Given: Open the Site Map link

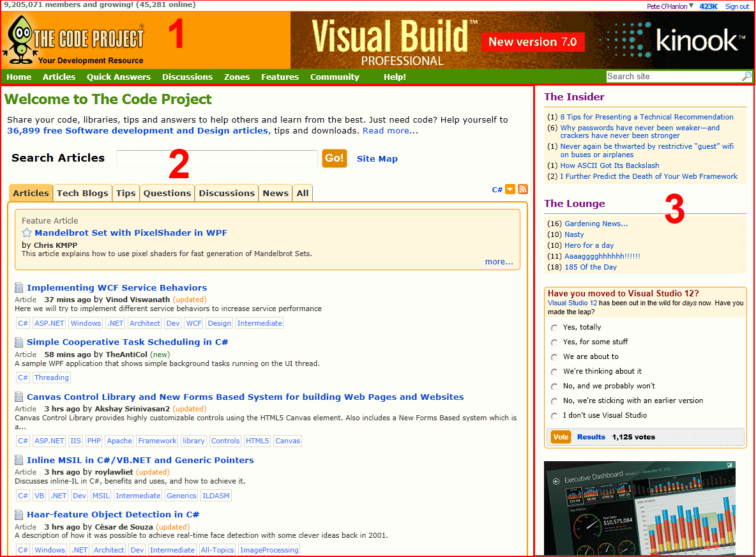Looking at the screenshot, I should (377, 158).
